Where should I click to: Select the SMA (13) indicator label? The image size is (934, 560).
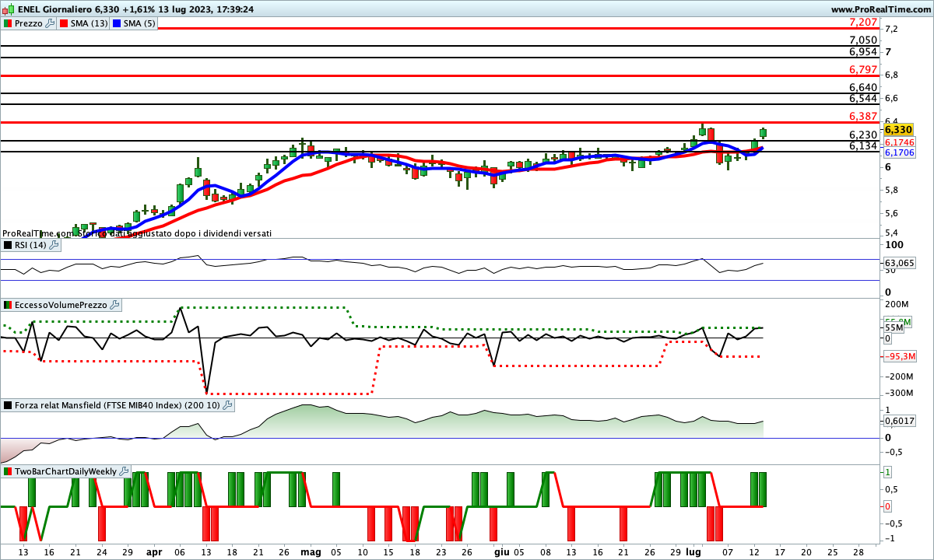[x=89, y=23]
